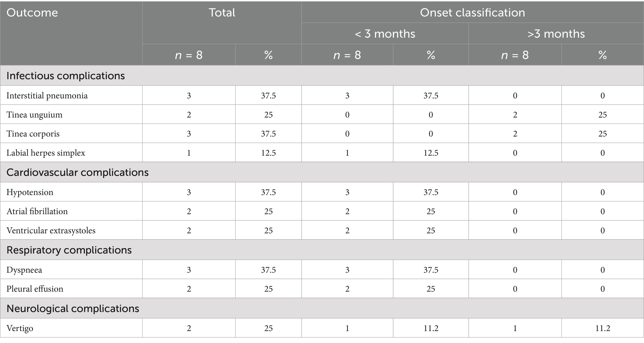Click the '< 3 months' subheader
The width and height of the screenshot is (644, 343).
[385, 34]
